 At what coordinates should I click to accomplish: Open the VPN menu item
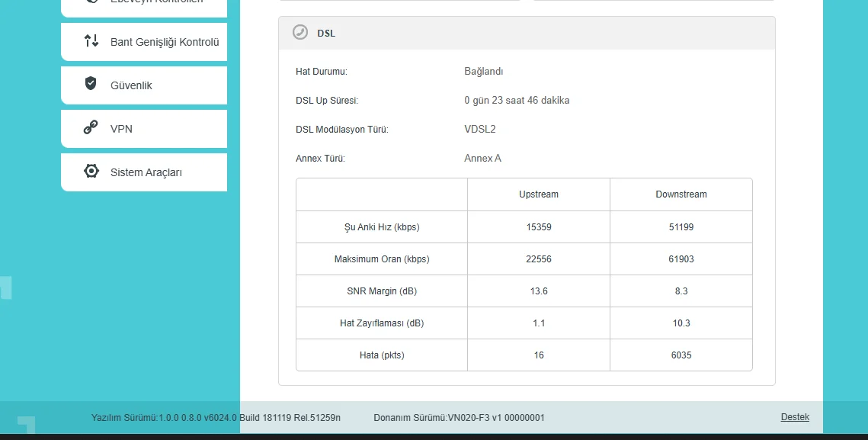(x=144, y=129)
